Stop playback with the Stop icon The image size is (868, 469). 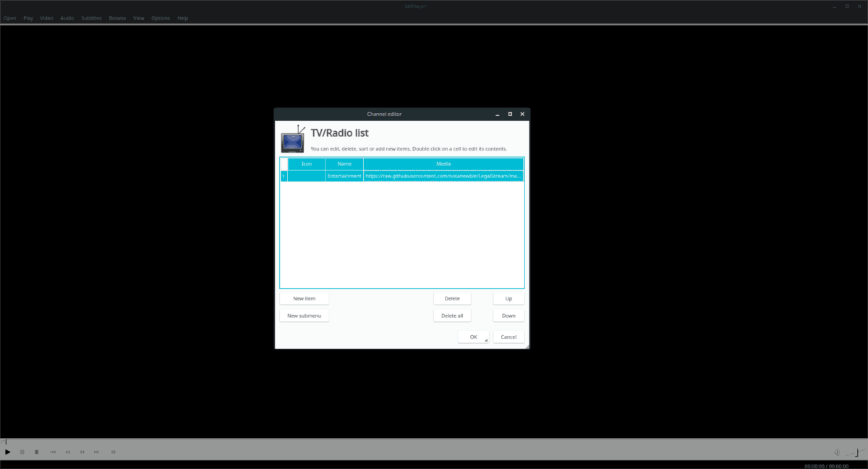37,452
